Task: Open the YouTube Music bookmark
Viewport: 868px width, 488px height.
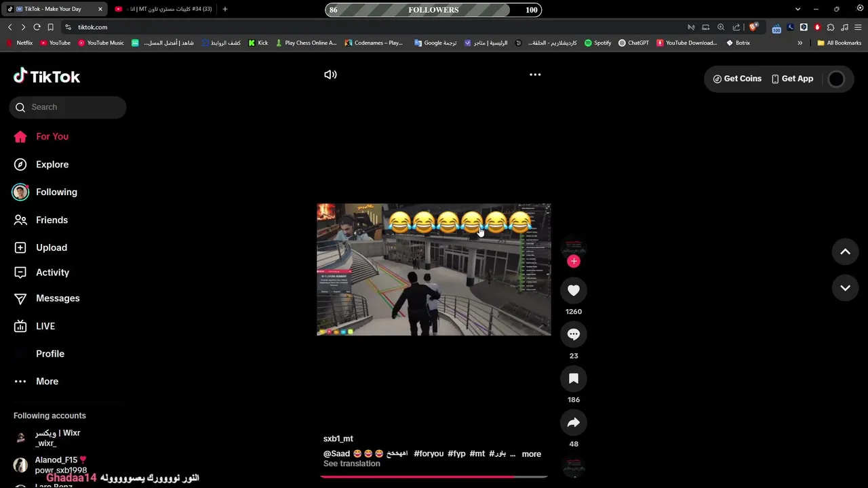Action: (101, 43)
